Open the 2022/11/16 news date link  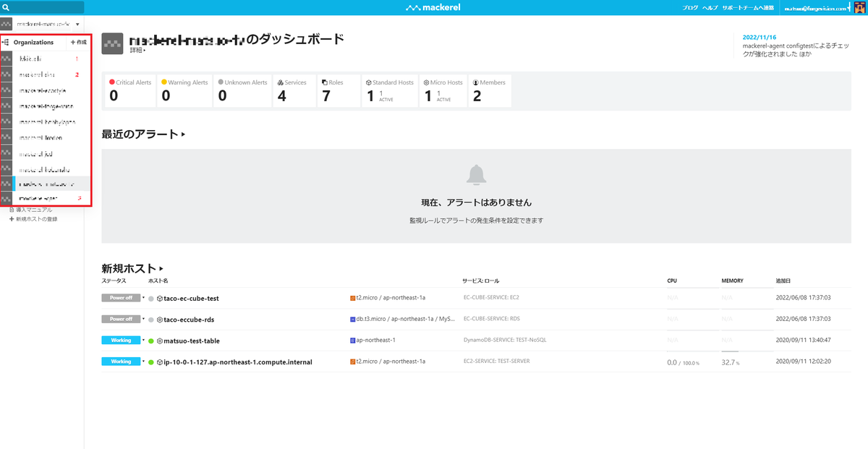tap(759, 37)
